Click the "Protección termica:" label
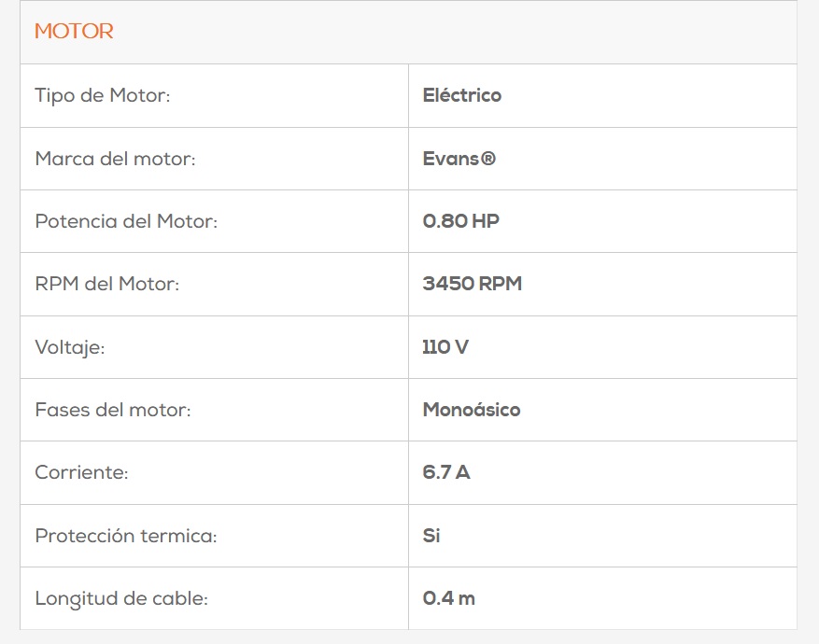819x644 pixels. click(x=125, y=536)
